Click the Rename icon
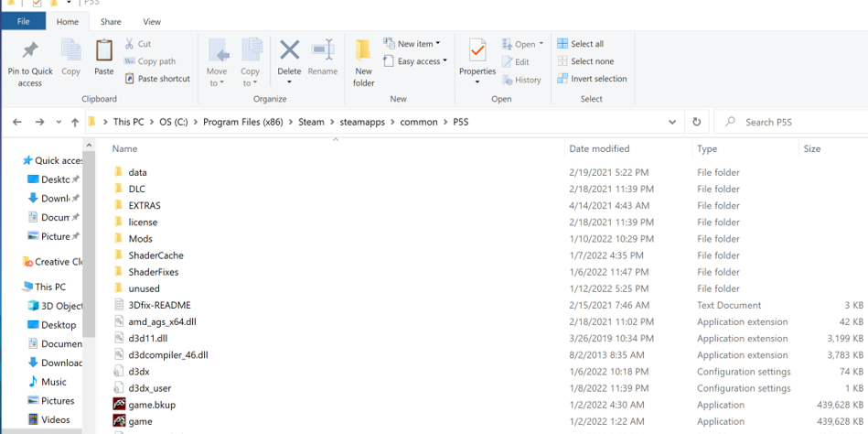The image size is (868, 434). pos(323,50)
